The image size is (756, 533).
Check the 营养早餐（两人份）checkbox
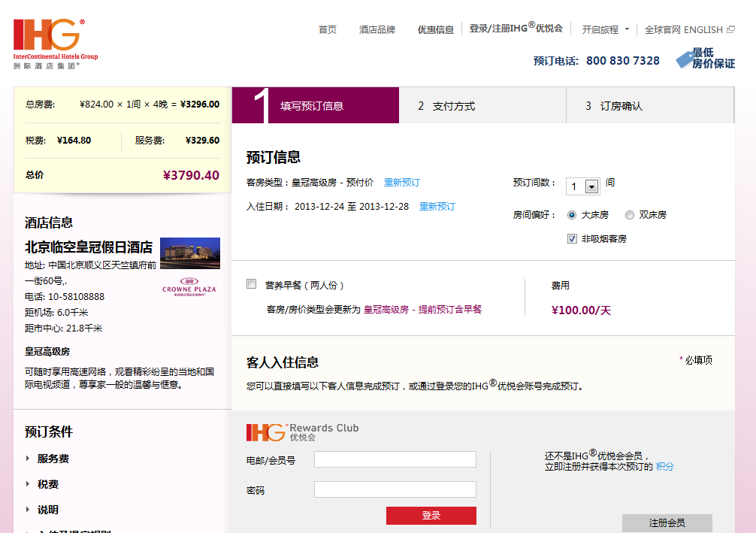click(251, 284)
